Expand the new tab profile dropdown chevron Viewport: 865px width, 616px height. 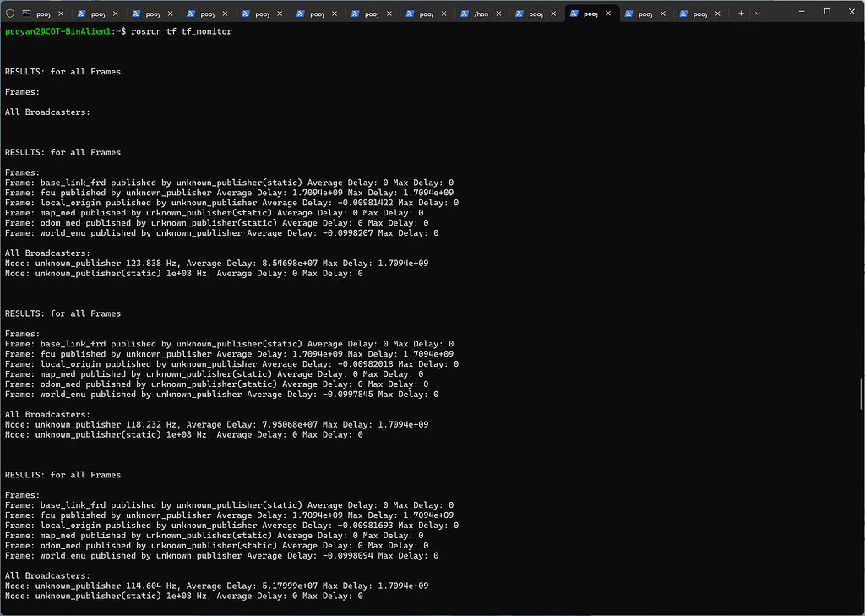coord(758,14)
